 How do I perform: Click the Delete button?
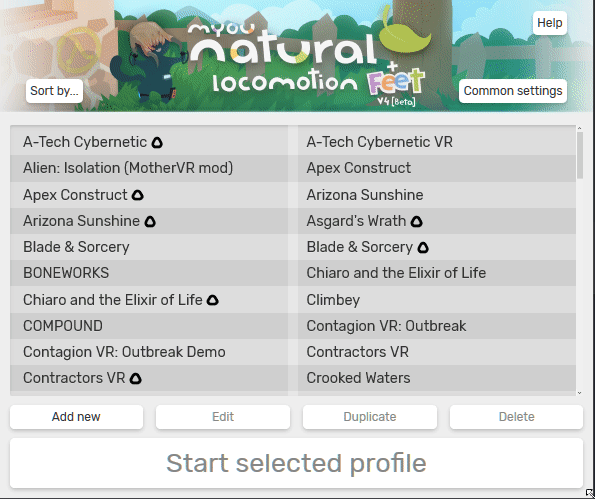[516, 417]
